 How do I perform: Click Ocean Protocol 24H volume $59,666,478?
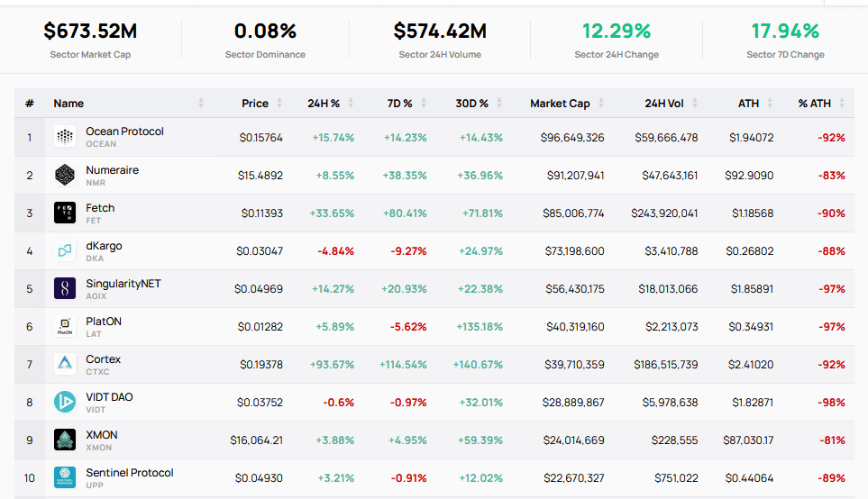point(666,137)
